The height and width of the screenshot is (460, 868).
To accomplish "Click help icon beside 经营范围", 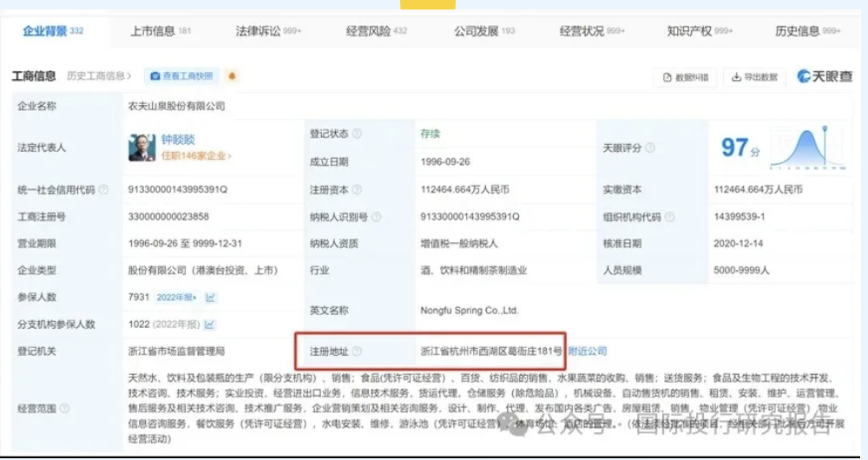I will (65, 409).
